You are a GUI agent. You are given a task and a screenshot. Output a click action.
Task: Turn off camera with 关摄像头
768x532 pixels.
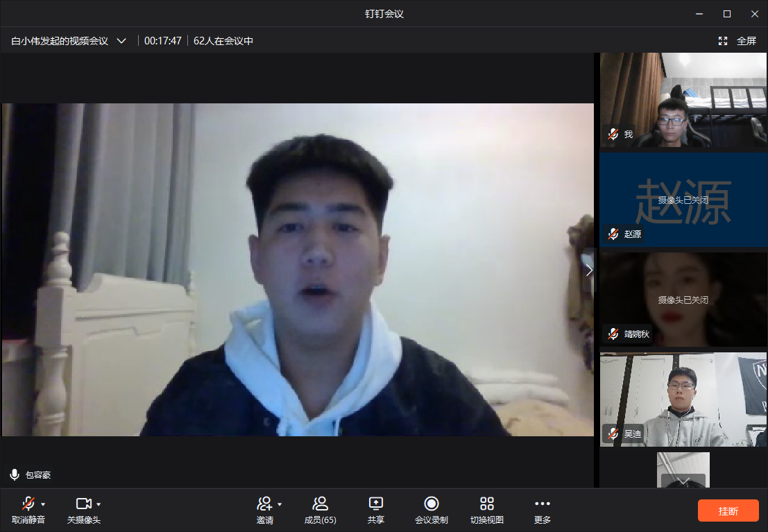(83, 504)
